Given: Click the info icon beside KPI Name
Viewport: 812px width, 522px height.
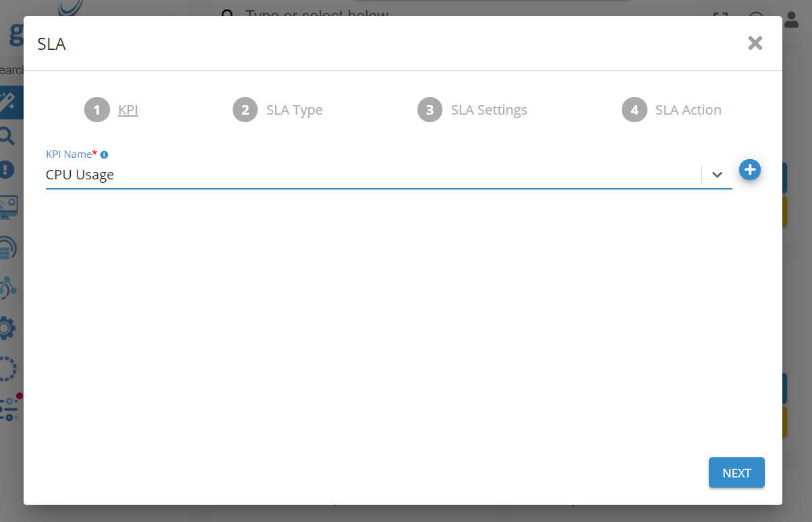Looking at the screenshot, I should pos(104,155).
